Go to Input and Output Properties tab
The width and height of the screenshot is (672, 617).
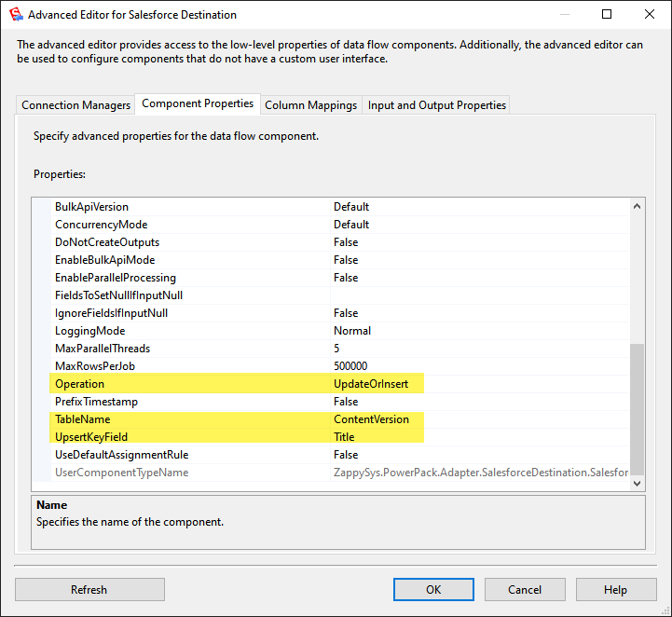coord(436,105)
